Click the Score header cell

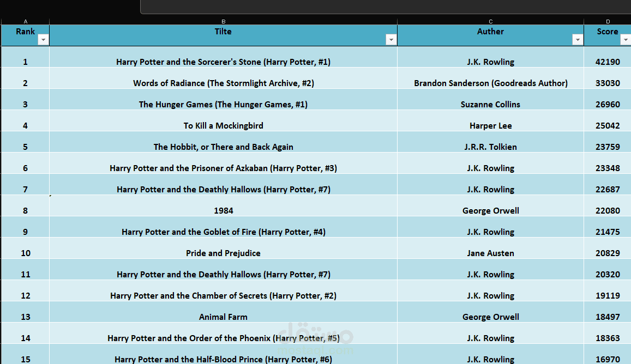608,35
